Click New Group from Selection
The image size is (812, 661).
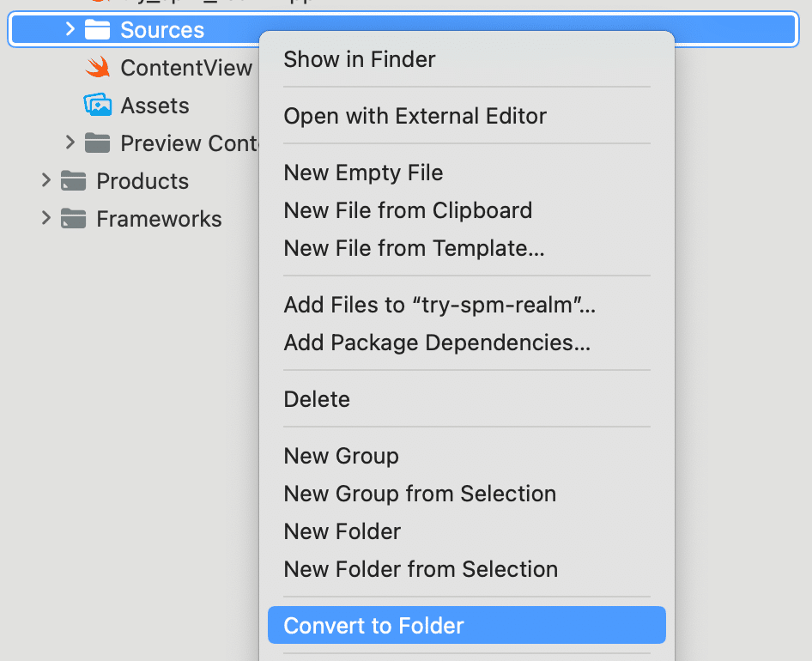pyautogui.click(x=420, y=493)
